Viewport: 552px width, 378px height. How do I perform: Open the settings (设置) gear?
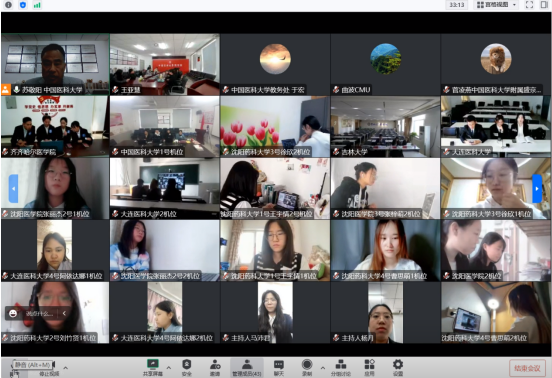click(x=398, y=367)
